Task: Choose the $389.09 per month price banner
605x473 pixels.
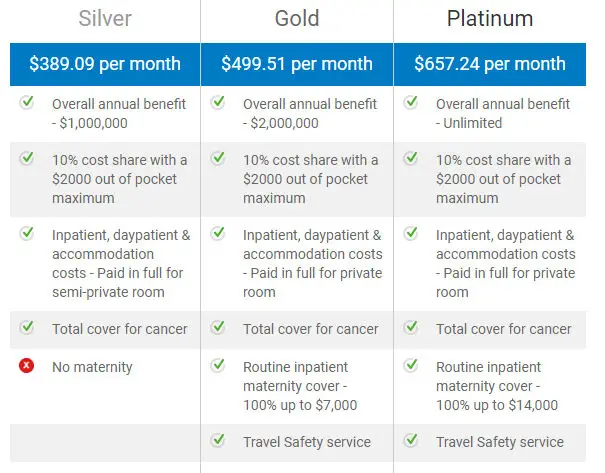Action: (105, 64)
